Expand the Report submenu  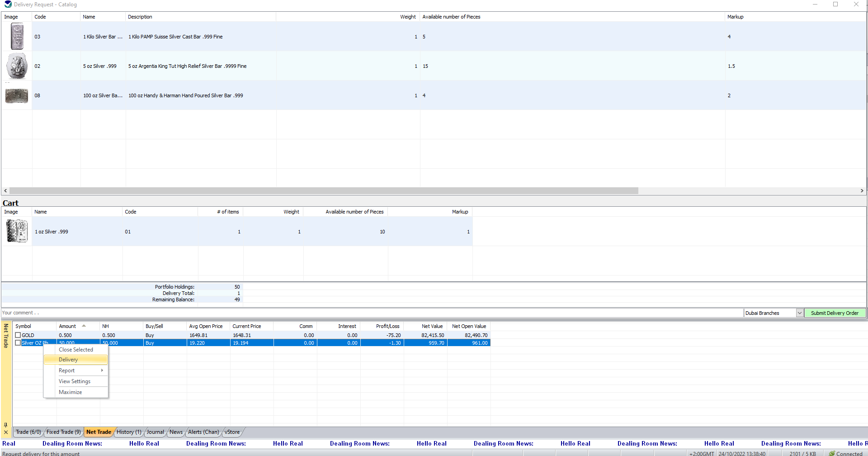tap(81, 370)
